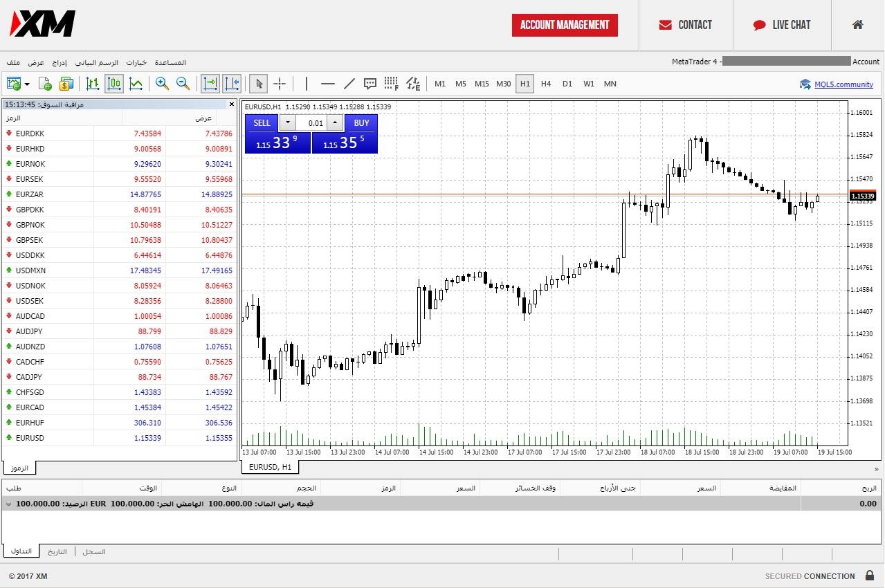Select the AUDCAD symbol row
Screen dimensions: 885x588
(119, 316)
